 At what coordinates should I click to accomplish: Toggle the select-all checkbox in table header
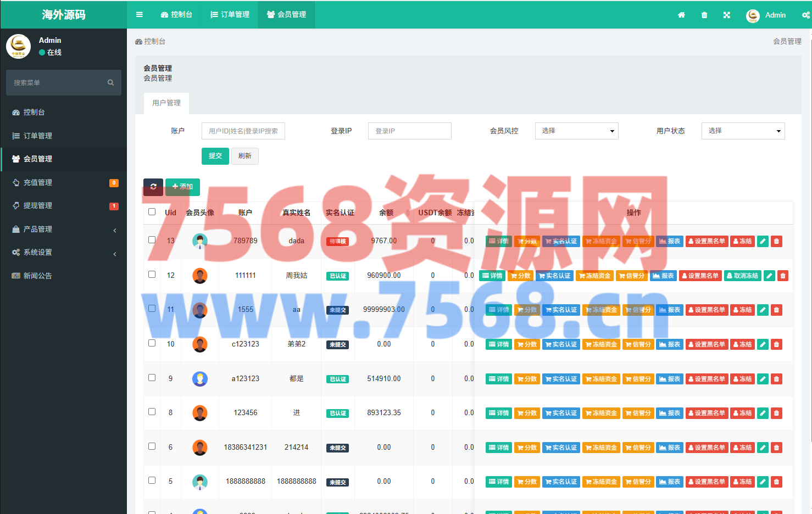tap(152, 212)
